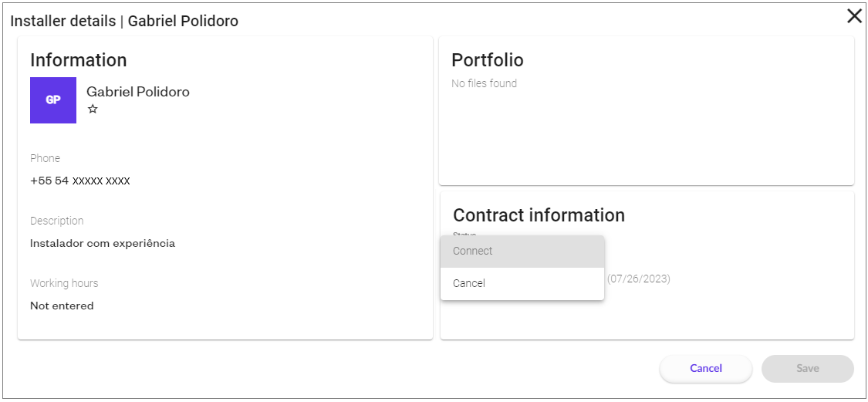This screenshot has height=402, width=868.
Task: Click the greyed Save button
Action: tap(808, 369)
